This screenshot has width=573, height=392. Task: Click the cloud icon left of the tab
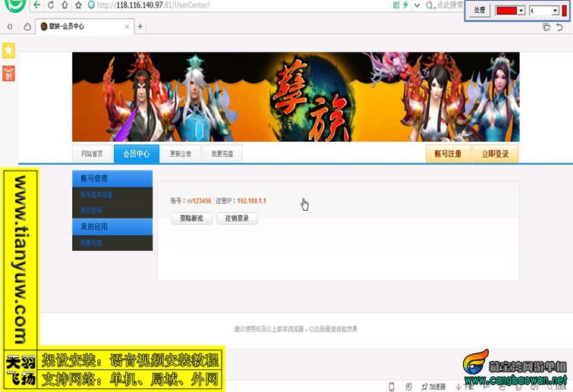point(27,27)
